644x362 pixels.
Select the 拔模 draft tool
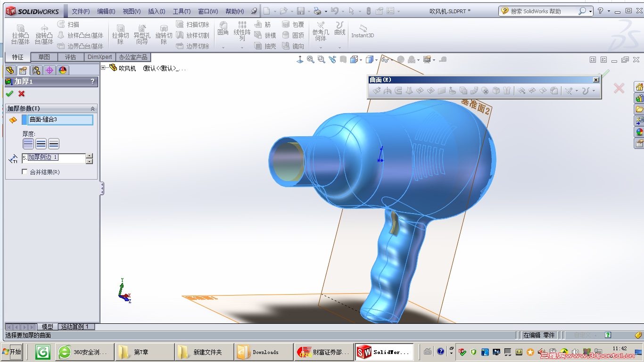tap(265, 35)
